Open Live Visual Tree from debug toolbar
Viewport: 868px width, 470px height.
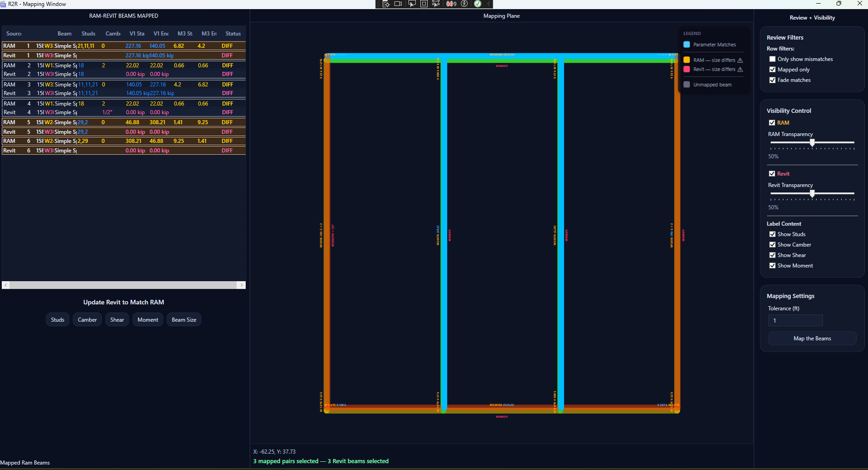pyautogui.click(x=386, y=4)
